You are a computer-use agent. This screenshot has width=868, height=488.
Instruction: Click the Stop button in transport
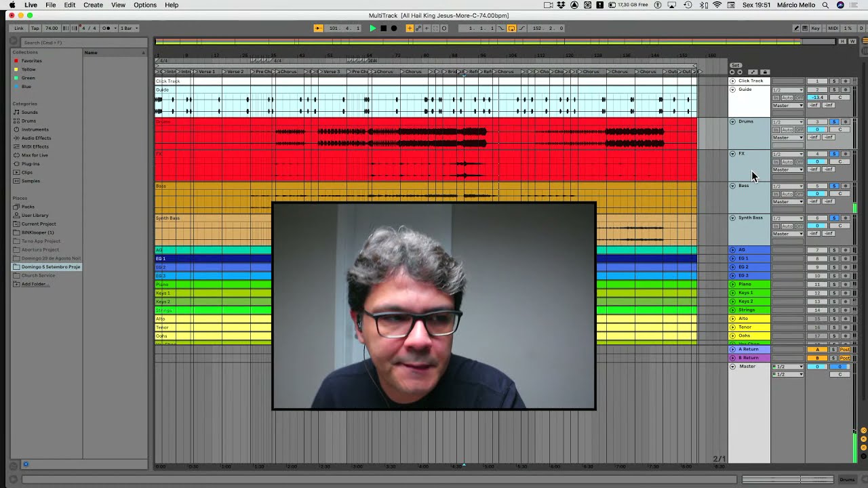click(383, 28)
